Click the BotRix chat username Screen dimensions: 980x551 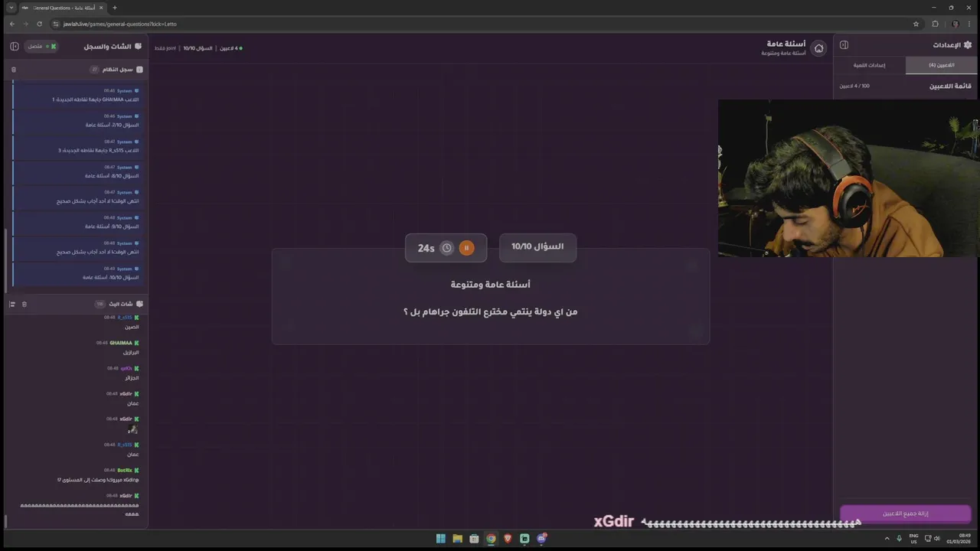tap(125, 470)
